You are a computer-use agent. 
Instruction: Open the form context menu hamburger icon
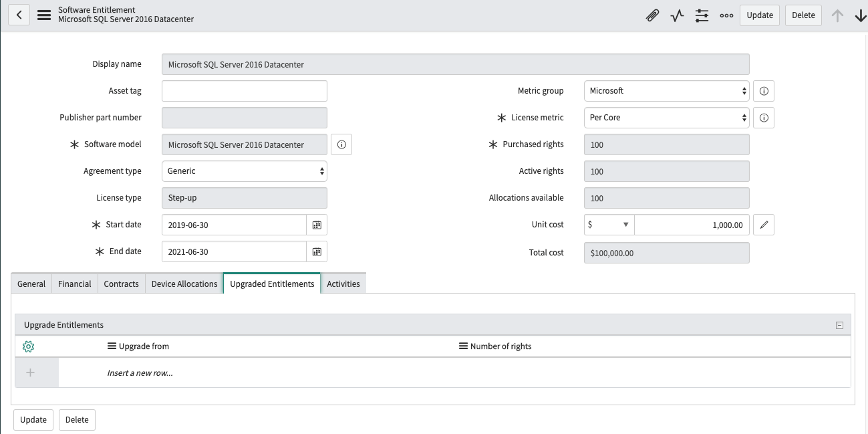[x=44, y=15]
